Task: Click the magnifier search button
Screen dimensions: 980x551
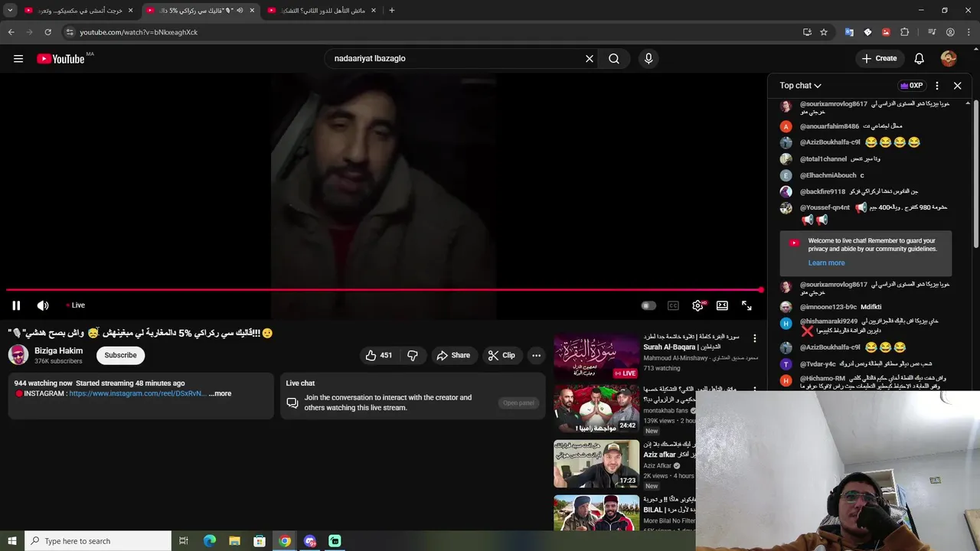Action: (614, 58)
